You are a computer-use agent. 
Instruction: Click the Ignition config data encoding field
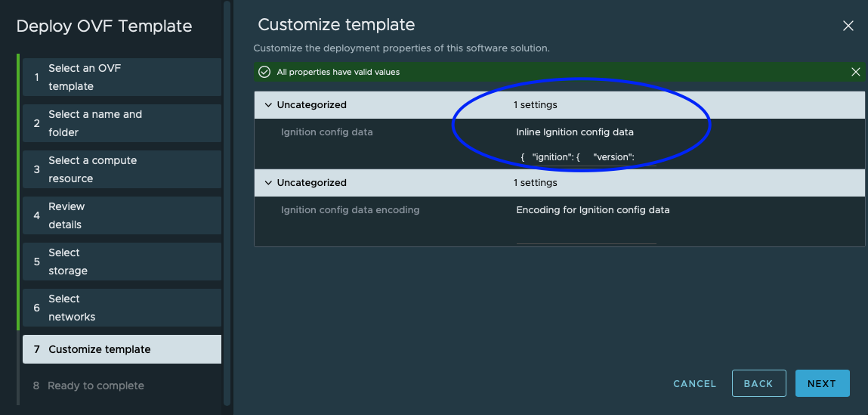pos(585,235)
